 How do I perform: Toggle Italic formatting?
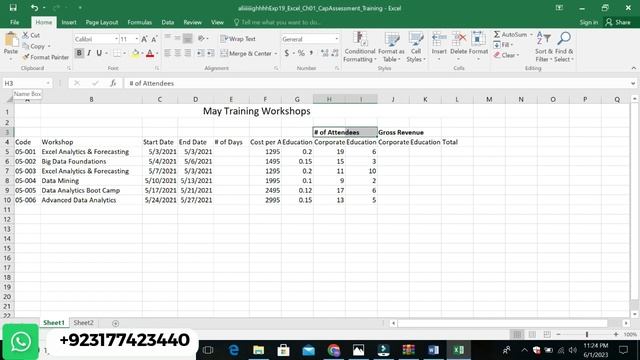click(89, 53)
